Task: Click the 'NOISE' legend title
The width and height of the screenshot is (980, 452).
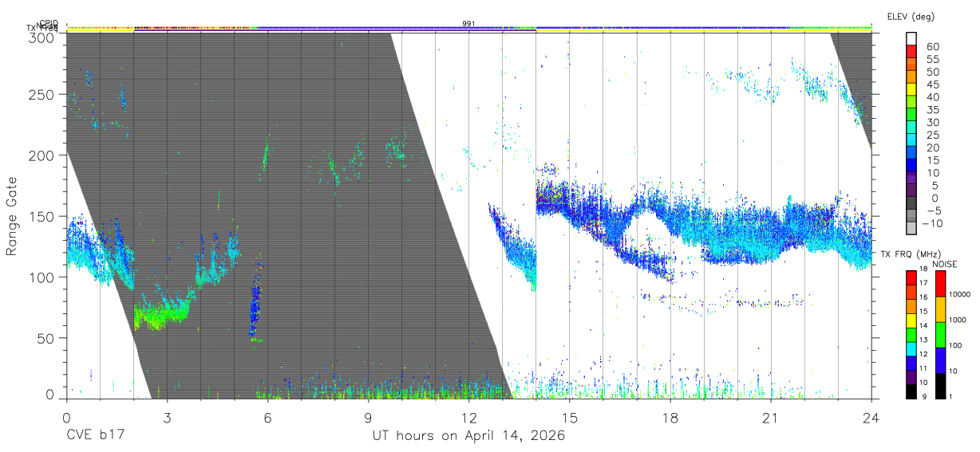Action: 946,264
